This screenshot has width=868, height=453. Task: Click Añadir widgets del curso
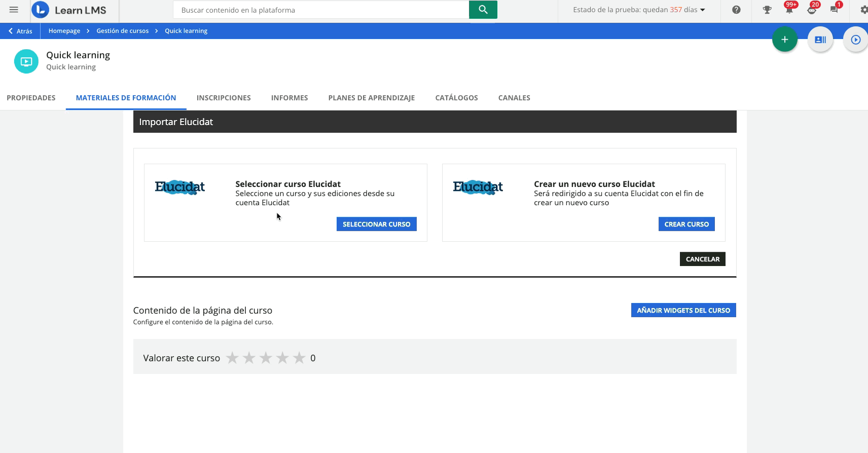tap(683, 310)
